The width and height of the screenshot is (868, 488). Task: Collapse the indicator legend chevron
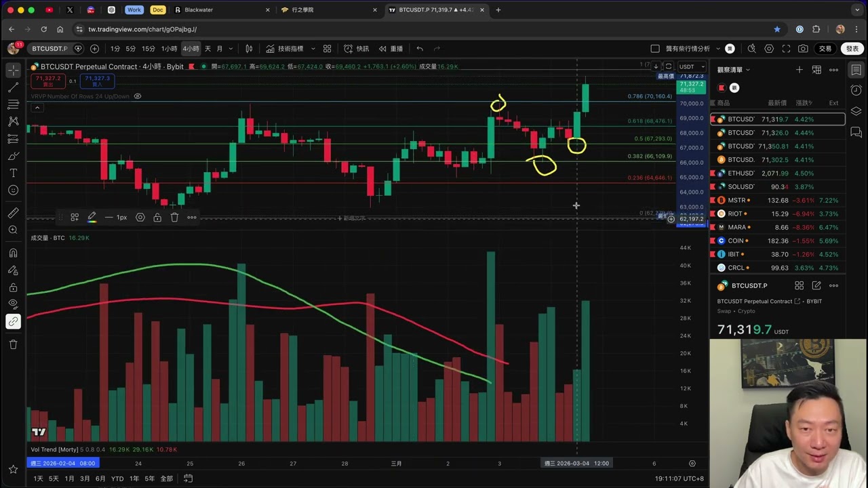tap(37, 107)
